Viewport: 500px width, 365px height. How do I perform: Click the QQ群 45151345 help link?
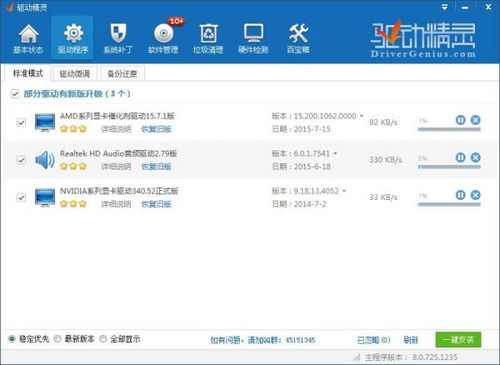point(263,340)
